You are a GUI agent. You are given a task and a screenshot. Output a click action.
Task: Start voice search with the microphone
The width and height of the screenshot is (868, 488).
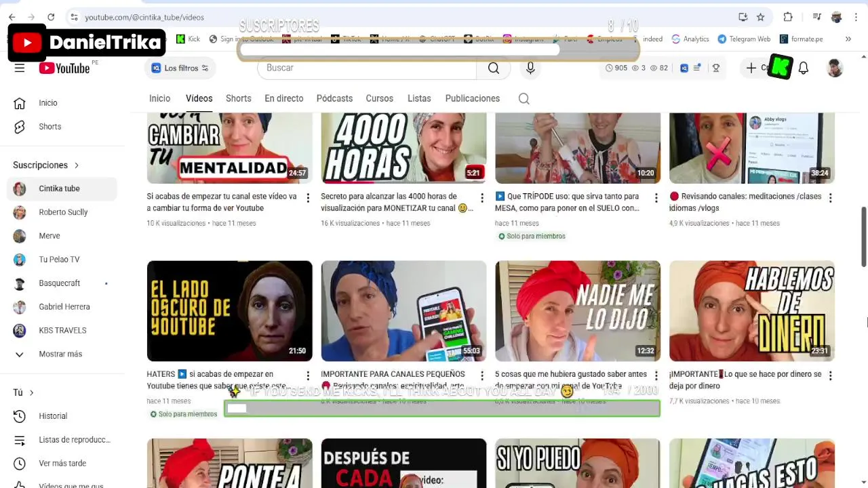tap(530, 68)
